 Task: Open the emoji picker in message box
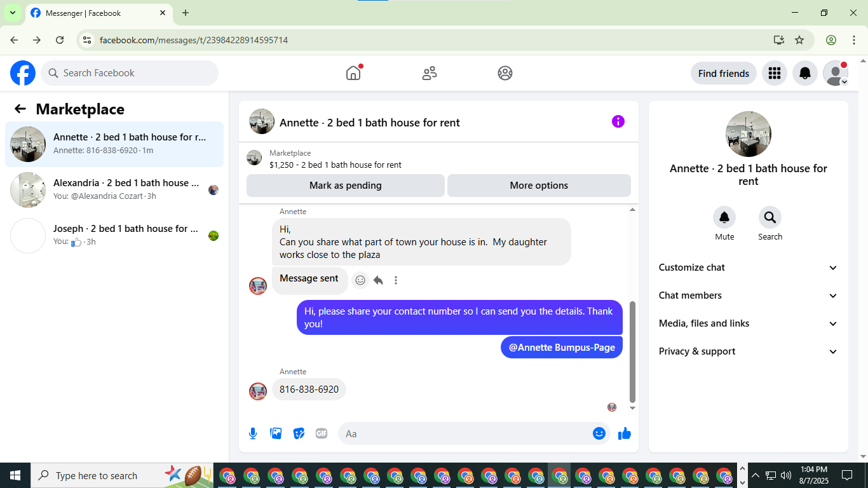pos(599,433)
